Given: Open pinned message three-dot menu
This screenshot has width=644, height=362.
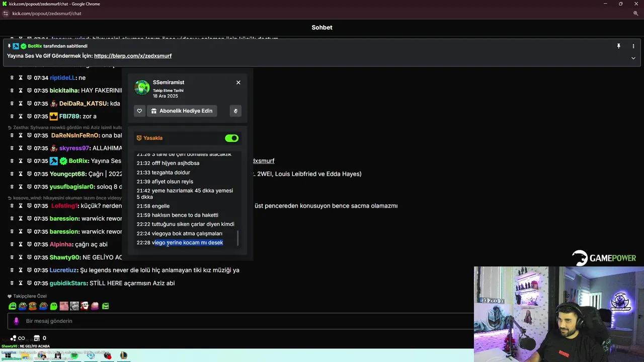Looking at the screenshot, I should [x=633, y=46].
